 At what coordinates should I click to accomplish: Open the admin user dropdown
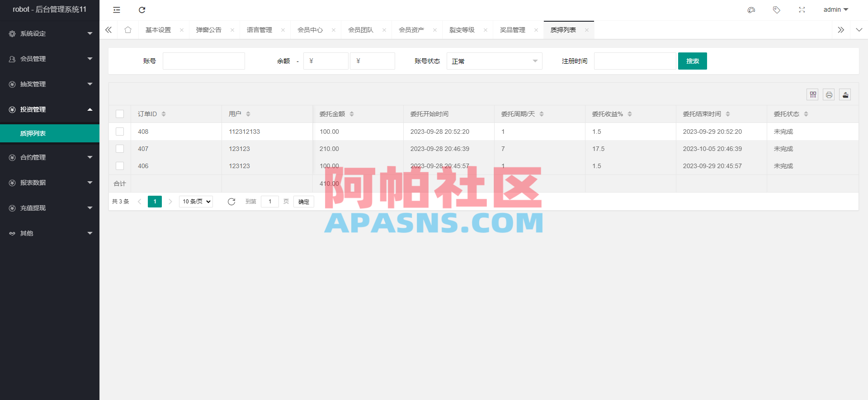(836, 9)
